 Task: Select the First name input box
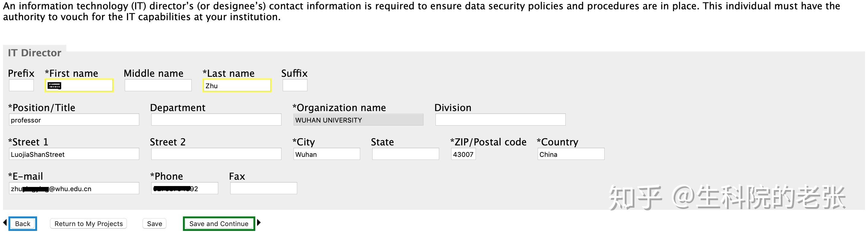click(79, 85)
